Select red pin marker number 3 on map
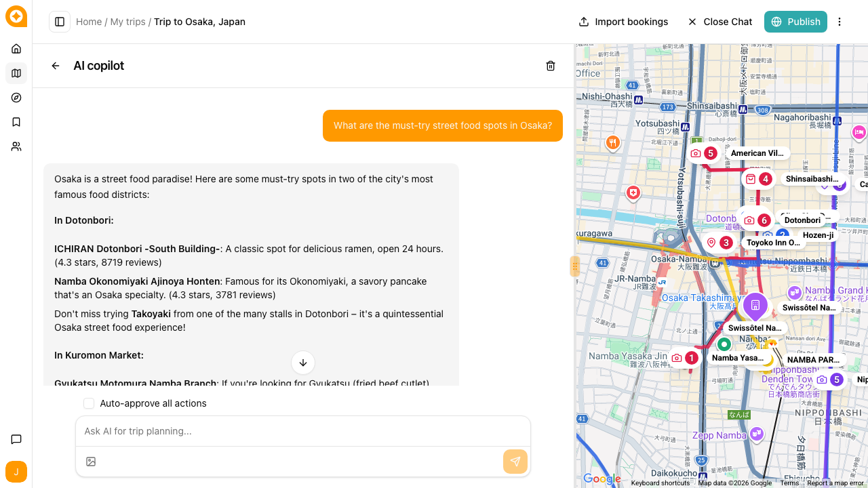 [x=719, y=243]
